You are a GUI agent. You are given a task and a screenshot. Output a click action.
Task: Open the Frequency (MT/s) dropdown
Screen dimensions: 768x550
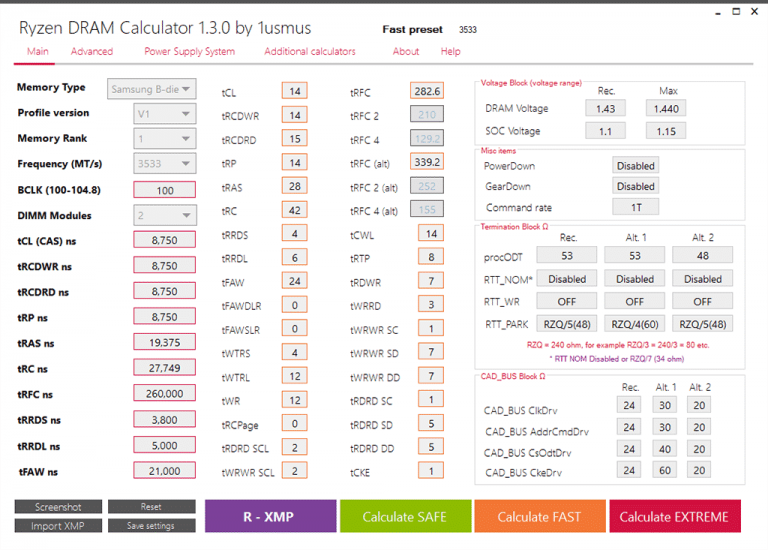click(165, 164)
